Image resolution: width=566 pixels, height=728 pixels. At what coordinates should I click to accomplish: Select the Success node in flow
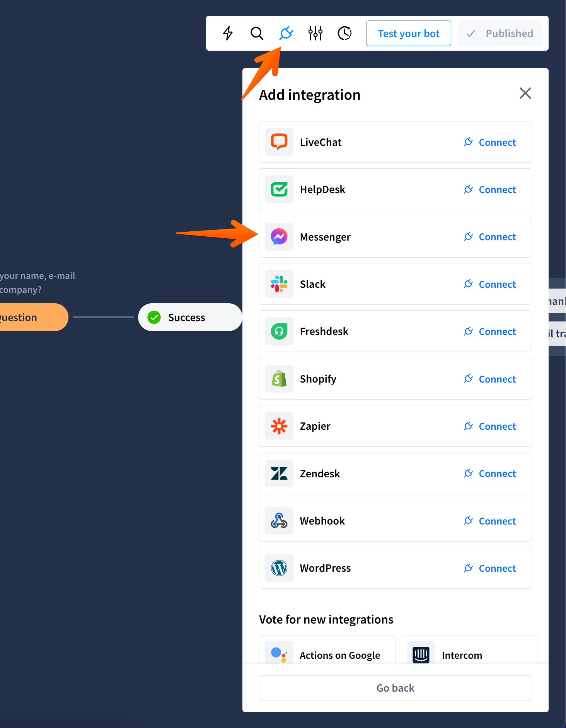click(x=190, y=317)
